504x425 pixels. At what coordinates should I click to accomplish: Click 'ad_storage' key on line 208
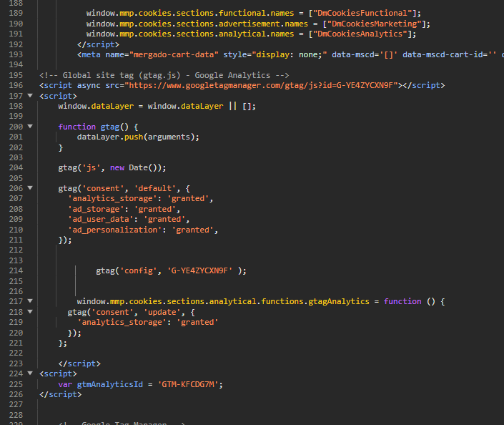[96, 209]
